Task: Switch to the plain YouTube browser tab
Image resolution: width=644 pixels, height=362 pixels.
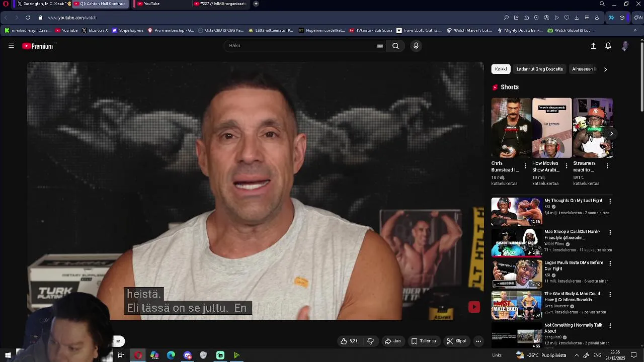Action: [161, 4]
